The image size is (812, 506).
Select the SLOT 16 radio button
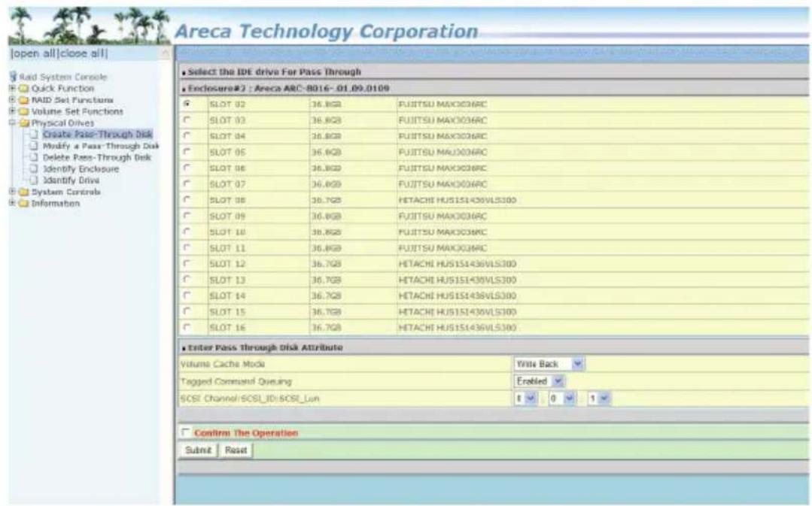[x=187, y=328]
